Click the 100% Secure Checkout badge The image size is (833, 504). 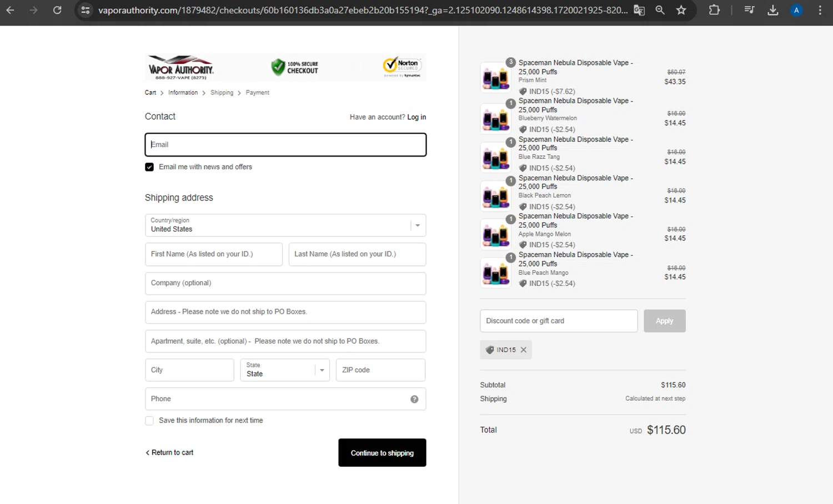tap(295, 67)
